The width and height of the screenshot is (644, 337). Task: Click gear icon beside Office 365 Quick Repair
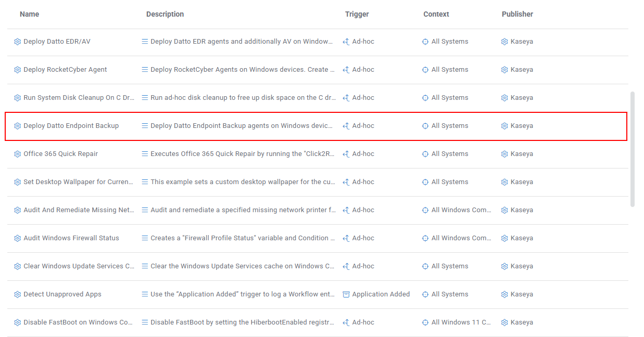click(x=17, y=154)
